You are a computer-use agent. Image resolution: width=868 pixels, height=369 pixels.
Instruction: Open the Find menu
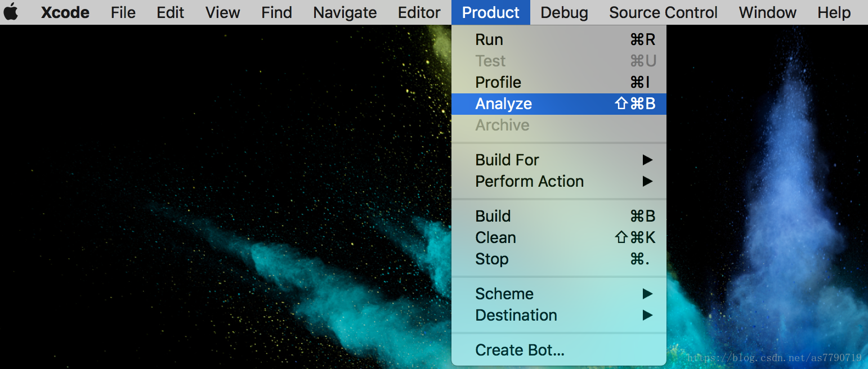pyautogui.click(x=276, y=12)
